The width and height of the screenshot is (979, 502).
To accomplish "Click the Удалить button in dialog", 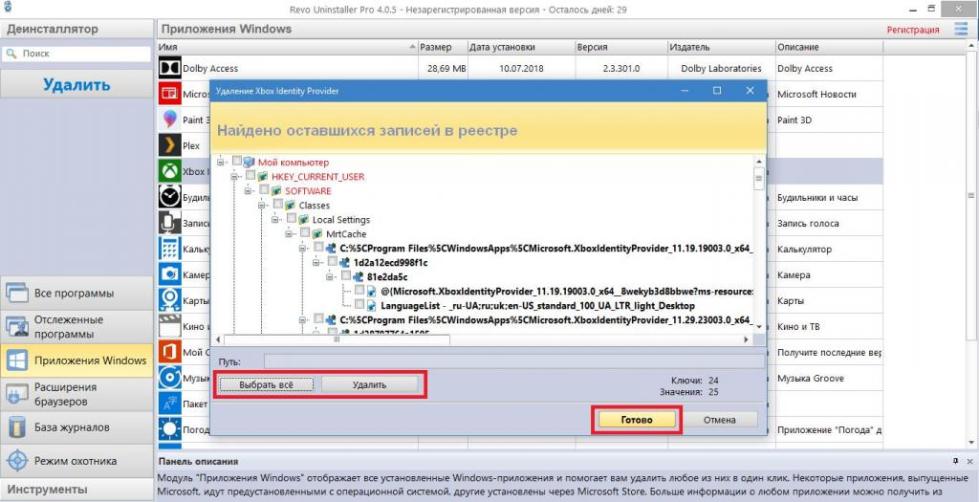I will (370, 385).
